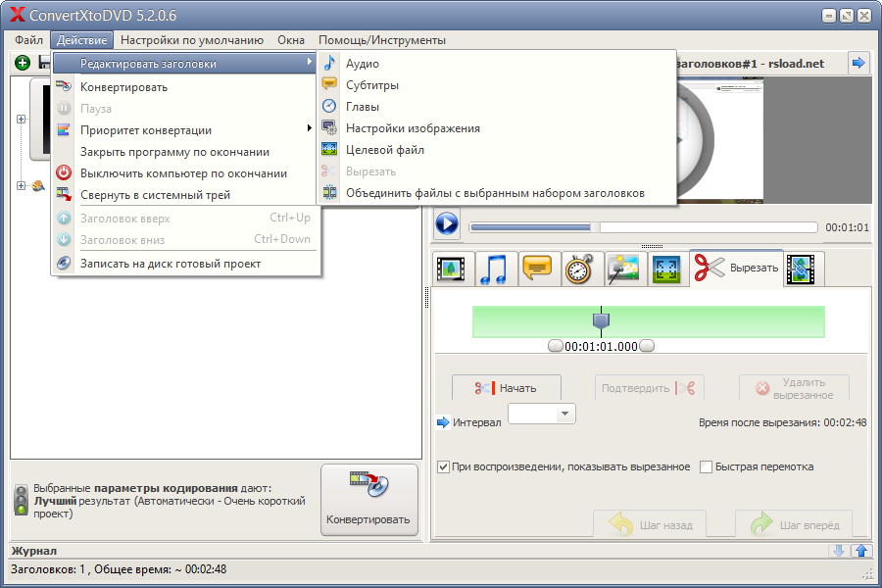
Task: Toggle При воспроизведении, показывать вырезанное checkbox
Action: (443, 466)
